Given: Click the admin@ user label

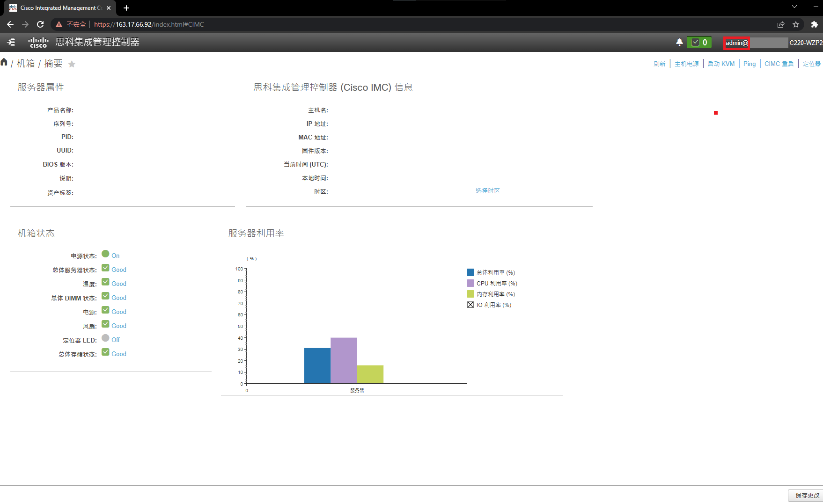Looking at the screenshot, I should pos(736,43).
